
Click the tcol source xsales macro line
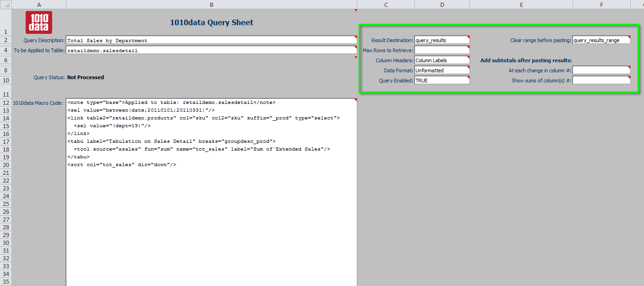pos(202,149)
